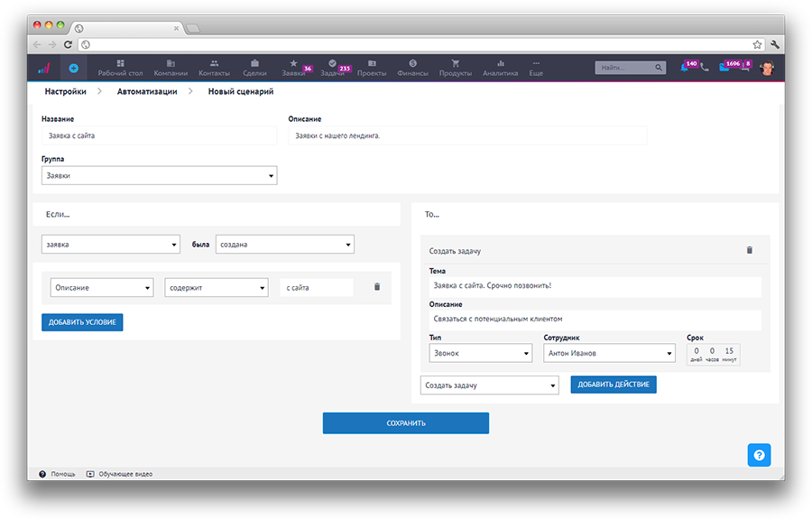The image size is (812, 520).
Task: Click the blue plus quick-add button
Action: [x=73, y=68]
